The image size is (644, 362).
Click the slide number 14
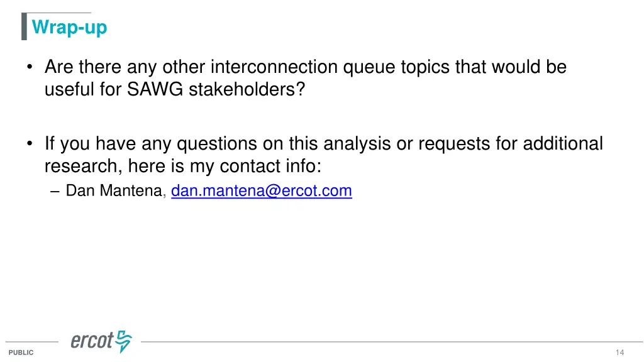(619, 352)
